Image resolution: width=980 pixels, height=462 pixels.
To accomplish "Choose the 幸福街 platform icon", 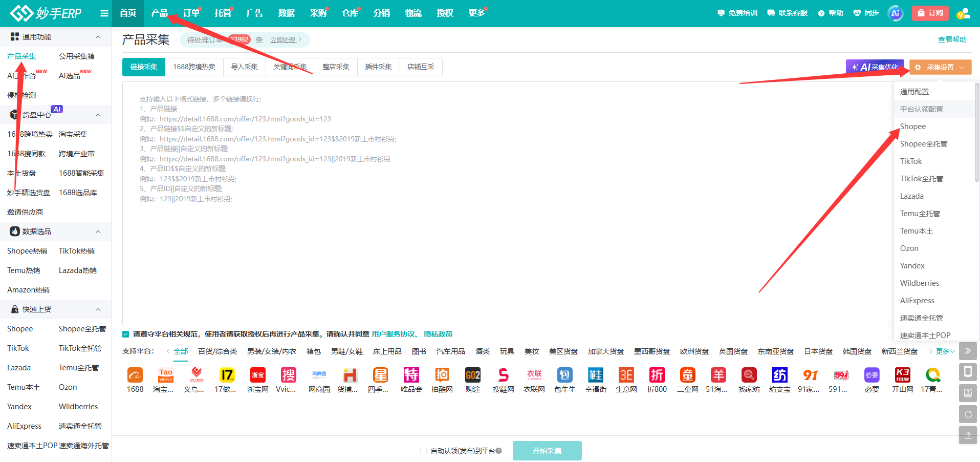I will point(596,375).
